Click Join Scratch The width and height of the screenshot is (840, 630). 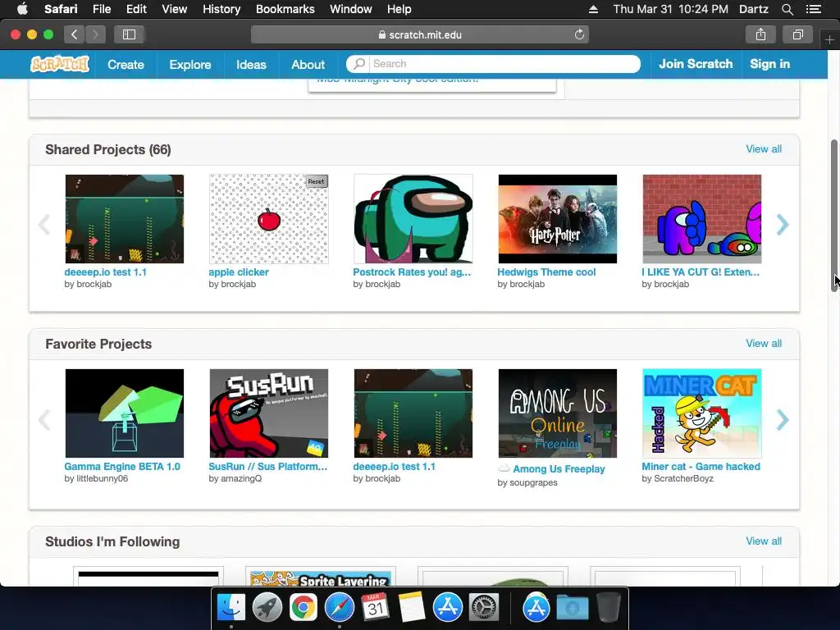(x=696, y=64)
